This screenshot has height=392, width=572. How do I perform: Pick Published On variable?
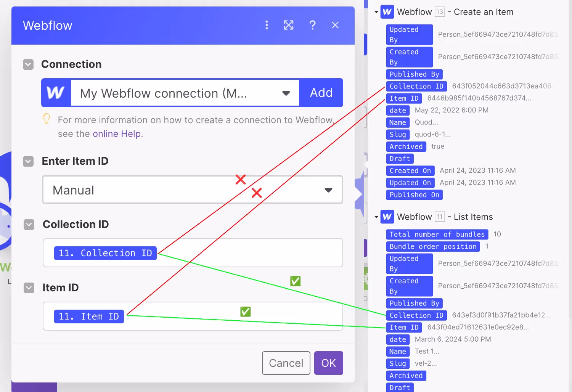[415, 195]
